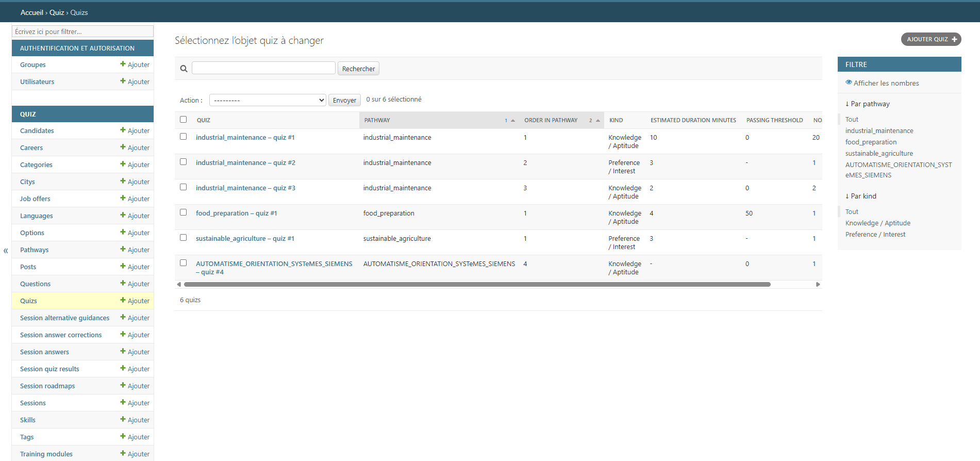Collapse sidebar with double chevron icon
980x461 pixels.
[x=6, y=251]
